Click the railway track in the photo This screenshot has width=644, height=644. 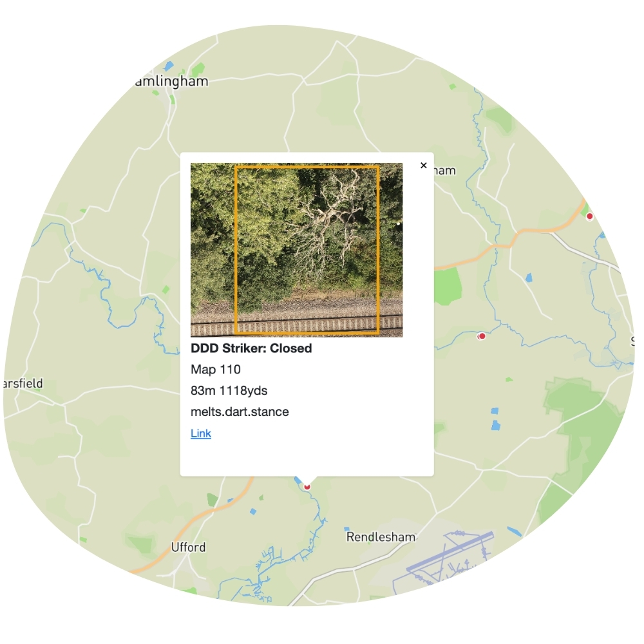pos(297,325)
